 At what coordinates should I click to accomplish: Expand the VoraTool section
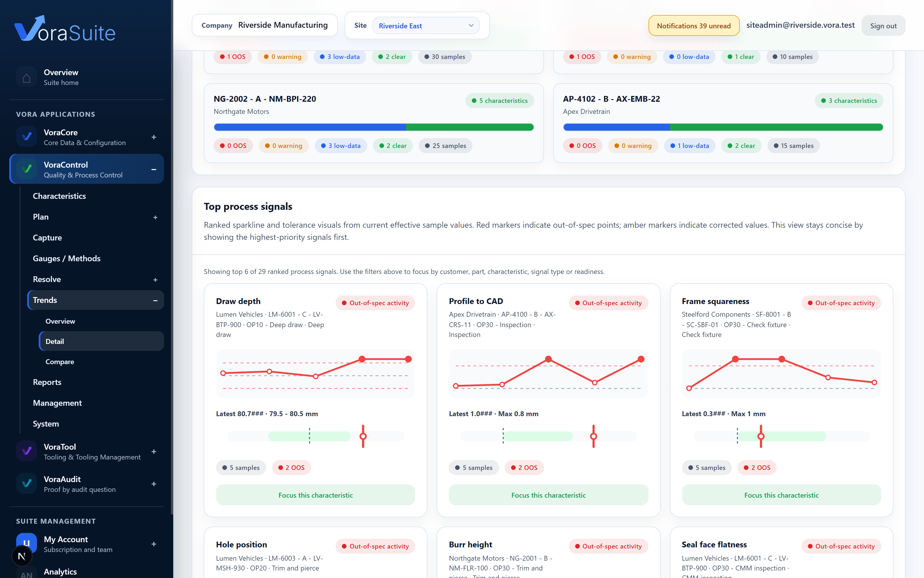154,451
